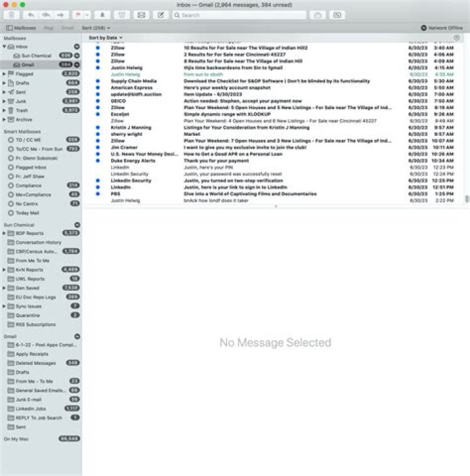The height and width of the screenshot is (476, 470).
Task: Open the Exceljet XLOOKUP email
Action: [273, 114]
